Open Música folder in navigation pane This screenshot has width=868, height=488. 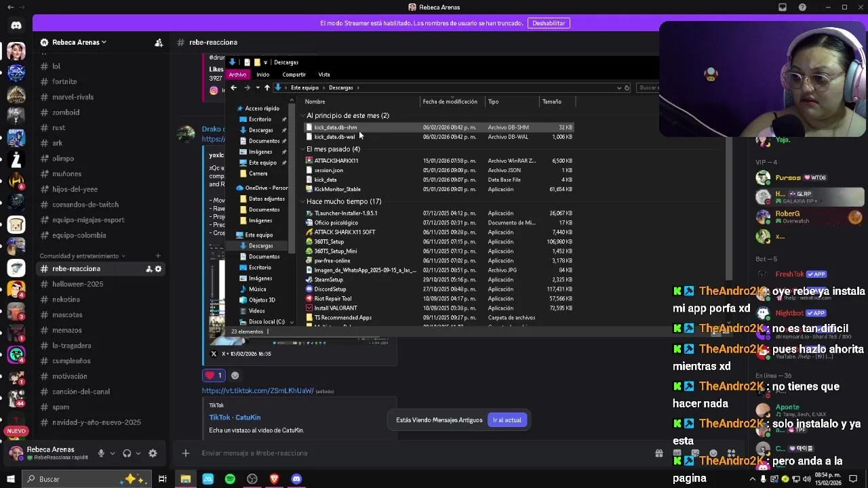click(257, 289)
